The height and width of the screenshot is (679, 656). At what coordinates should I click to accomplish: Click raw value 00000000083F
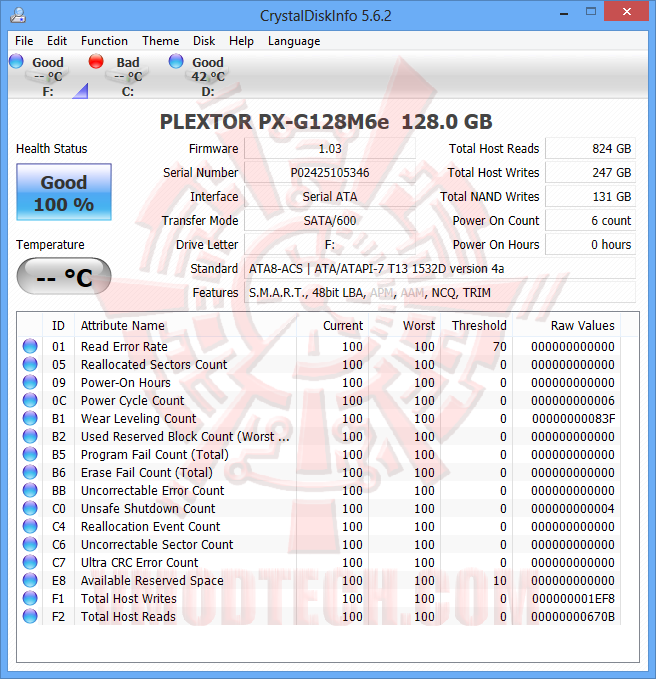coord(573,419)
